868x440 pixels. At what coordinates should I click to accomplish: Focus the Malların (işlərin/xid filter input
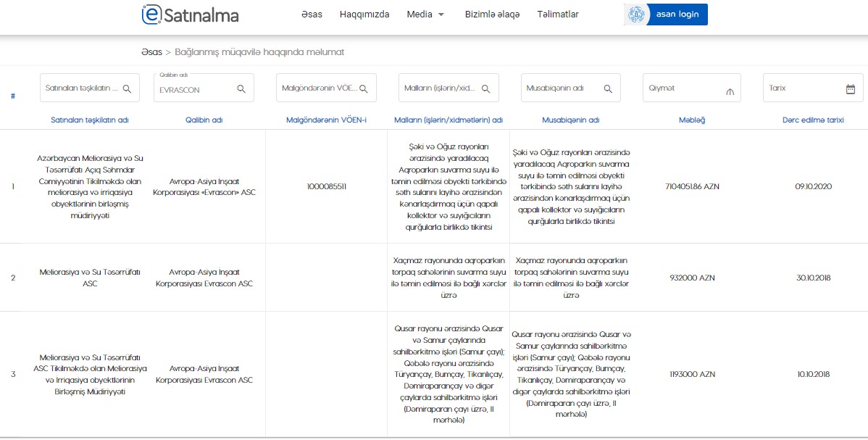(448, 88)
